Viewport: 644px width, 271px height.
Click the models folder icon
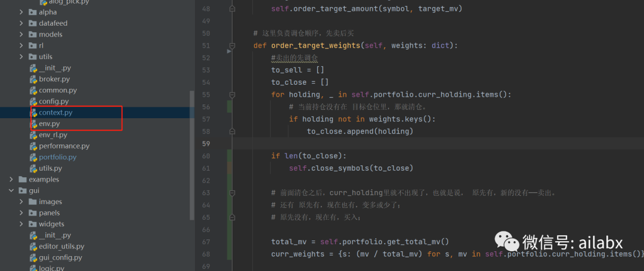[32, 35]
